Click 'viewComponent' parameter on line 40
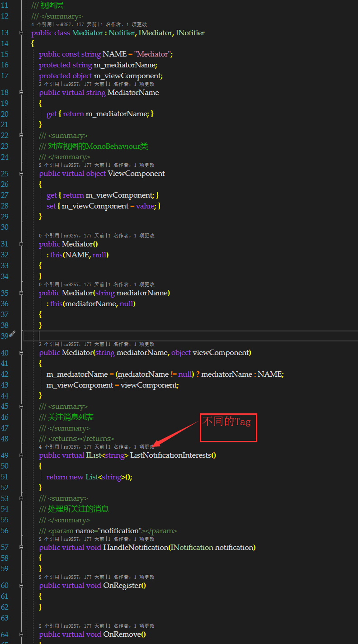This screenshot has width=358, height=644. pyautogui.click(x=221, y=352)
